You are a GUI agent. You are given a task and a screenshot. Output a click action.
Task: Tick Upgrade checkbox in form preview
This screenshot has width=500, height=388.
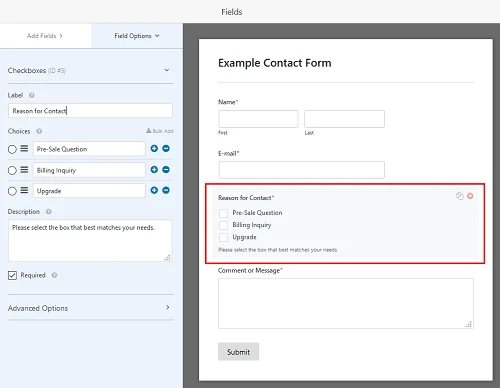point(224,237)
